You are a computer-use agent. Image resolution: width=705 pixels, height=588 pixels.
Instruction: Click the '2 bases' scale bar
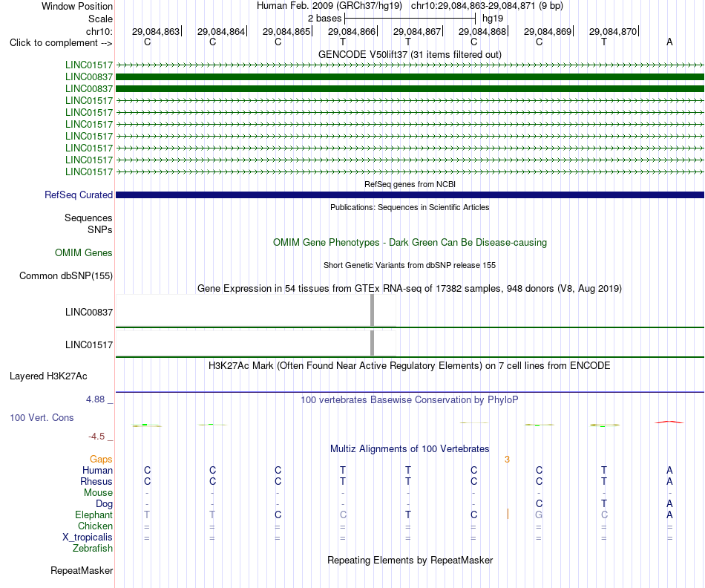point(410,19)
